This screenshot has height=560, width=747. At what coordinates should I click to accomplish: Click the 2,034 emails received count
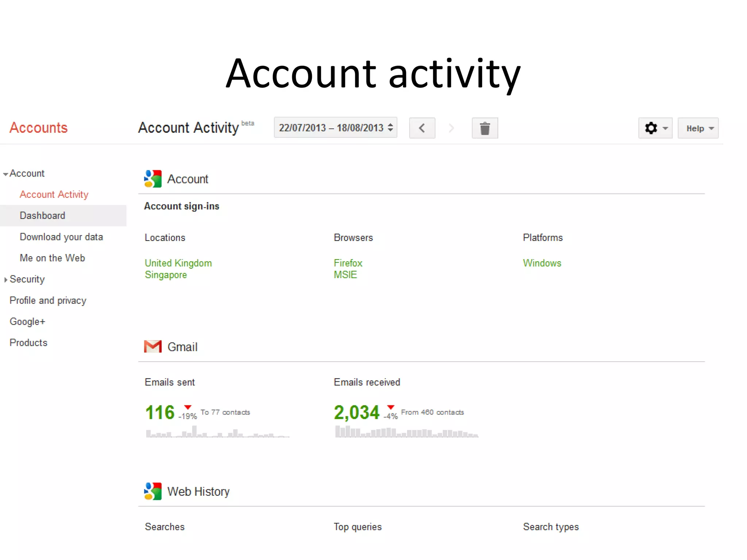357,412
